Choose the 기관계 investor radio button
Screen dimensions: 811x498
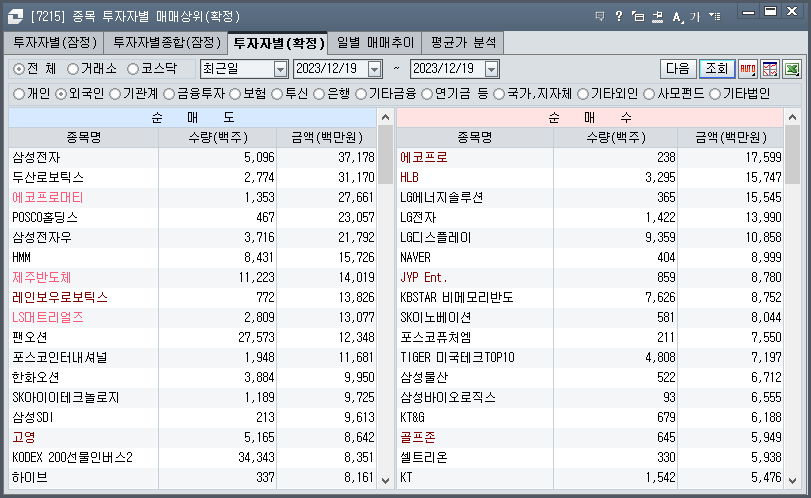(x=115, y=94)
